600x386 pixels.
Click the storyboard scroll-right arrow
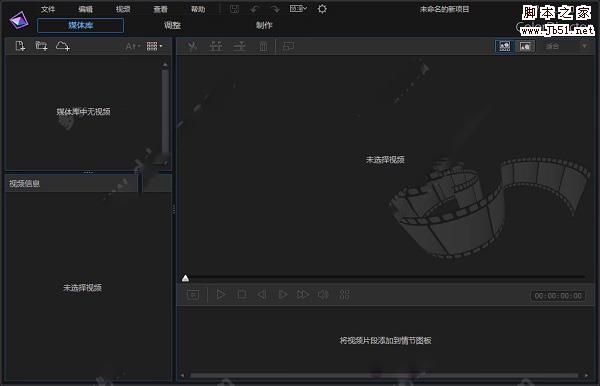(587, 376)
